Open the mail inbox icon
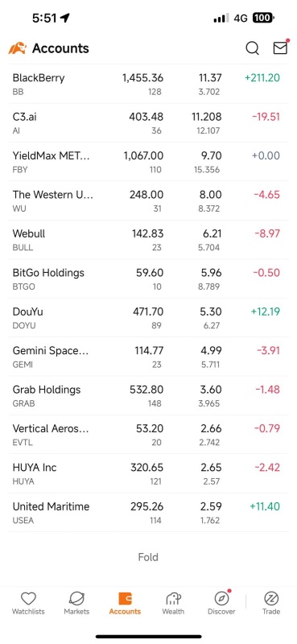Screen dimensions: 297x644 click(x=280, y=47)
